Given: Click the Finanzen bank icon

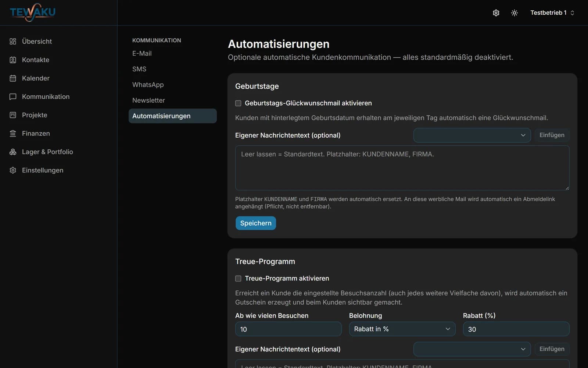Looking at the screenshot, I should coord(13,133).
